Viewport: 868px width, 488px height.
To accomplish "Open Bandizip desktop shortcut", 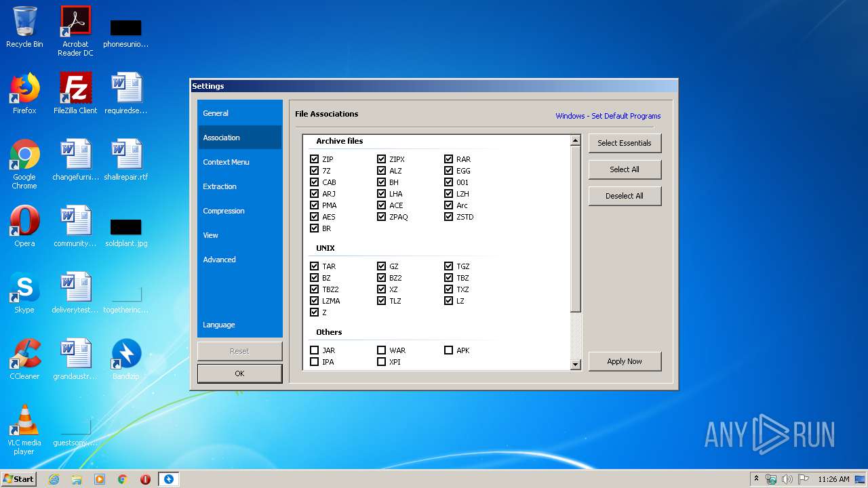I will click(126, 359).
